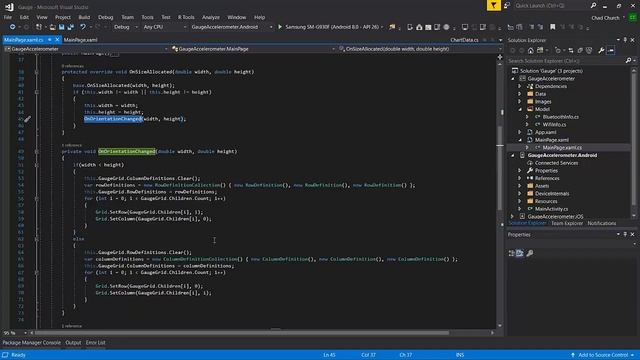Switch to the MainPage.xaml tab

tap(80, 40)
